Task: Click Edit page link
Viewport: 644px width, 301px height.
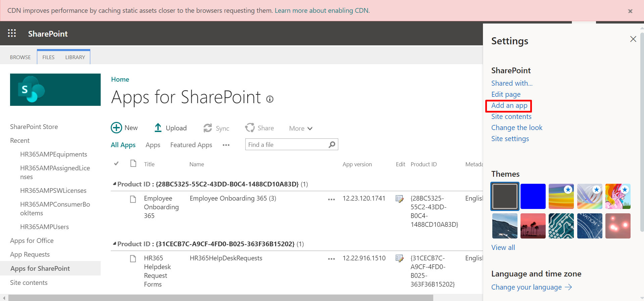Action: (506, 94)
